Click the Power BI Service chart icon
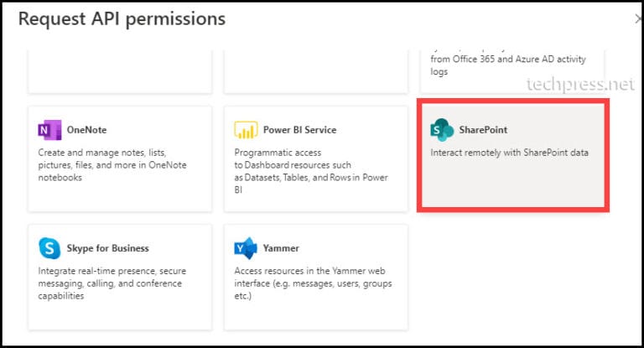The height and width of the screenshot is (348, 644). (246, 130)
